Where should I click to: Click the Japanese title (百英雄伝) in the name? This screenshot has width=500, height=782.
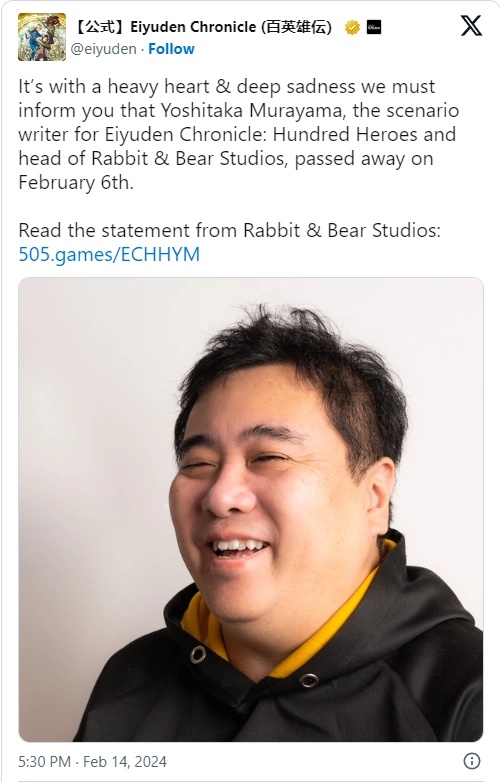[296, 27]
